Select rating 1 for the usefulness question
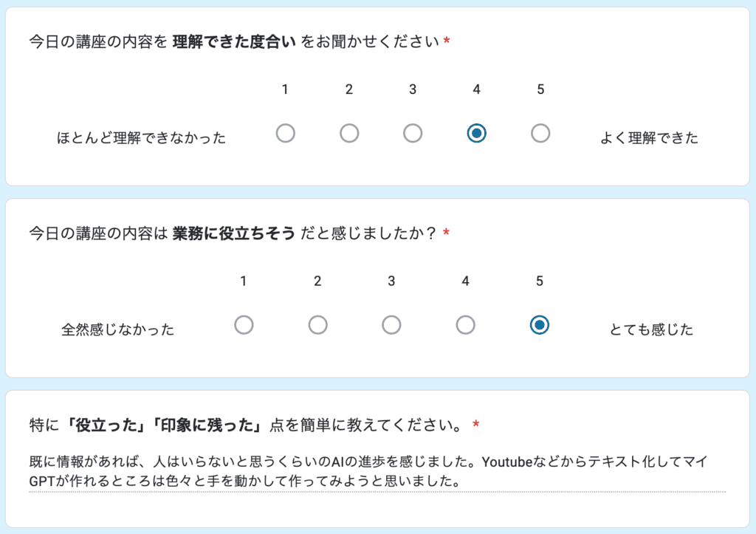This screenshot has height=534, width=756. (x=244, y=325)
